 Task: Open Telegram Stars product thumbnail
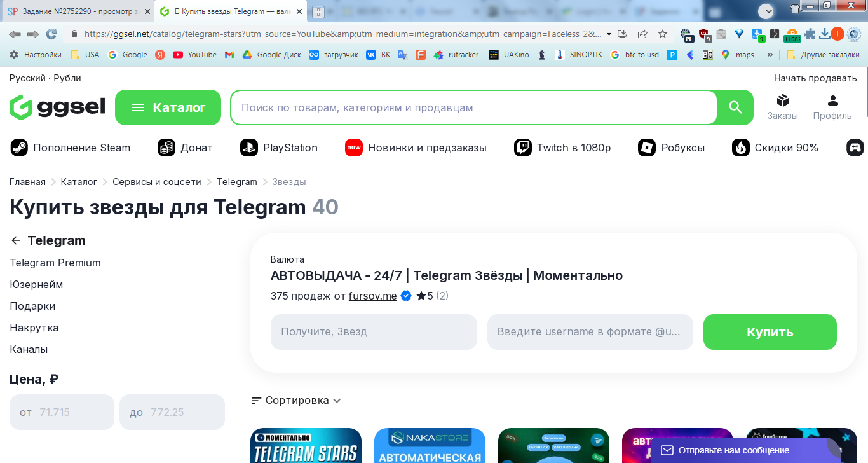coord(306,445)
